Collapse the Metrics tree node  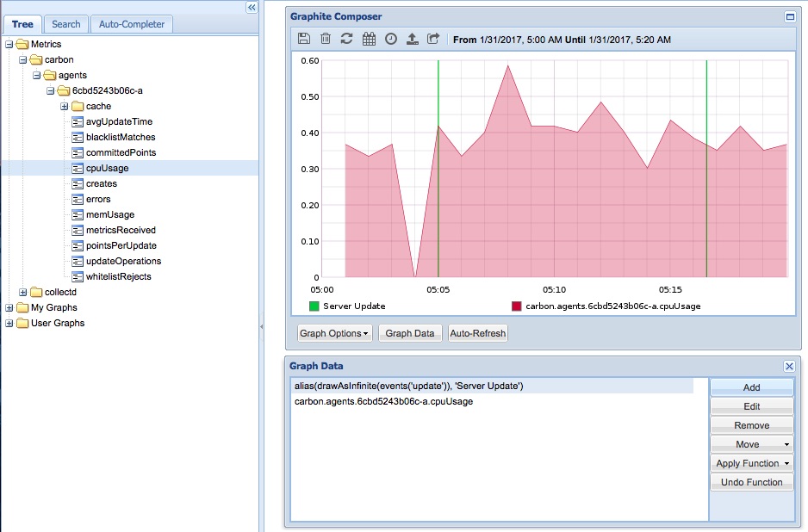9,44
